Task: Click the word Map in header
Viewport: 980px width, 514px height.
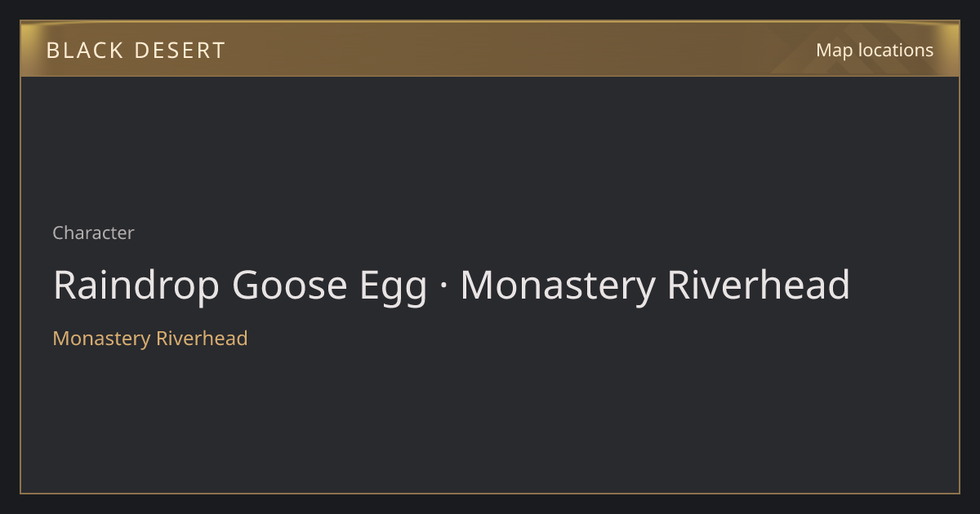Action: pyautogui.click(x=834, y=51)
